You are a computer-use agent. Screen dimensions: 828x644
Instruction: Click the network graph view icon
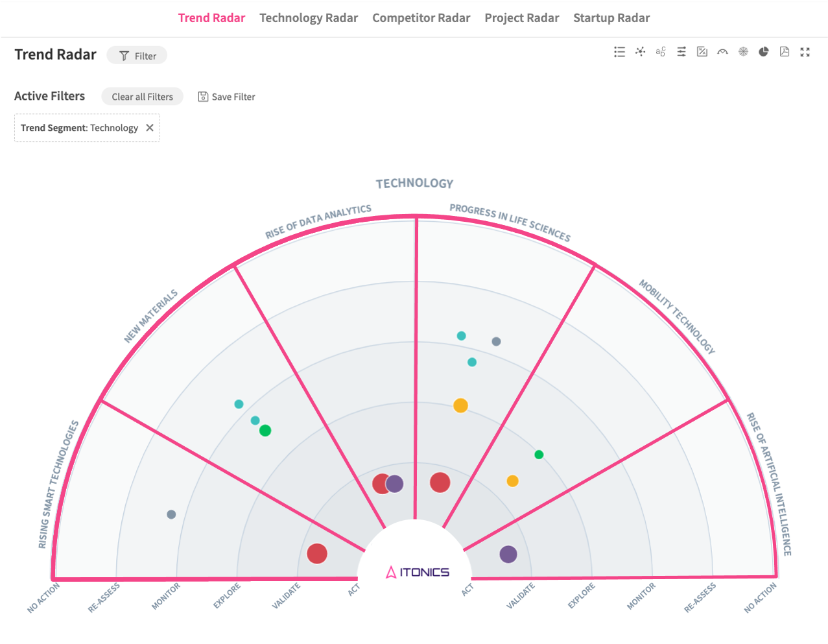click(640, 52)
